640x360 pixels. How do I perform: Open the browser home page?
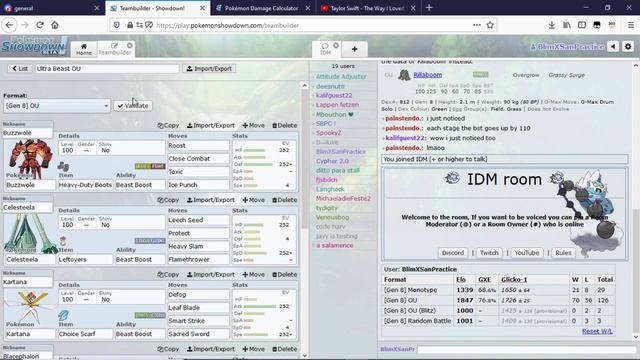coord(55,25)
